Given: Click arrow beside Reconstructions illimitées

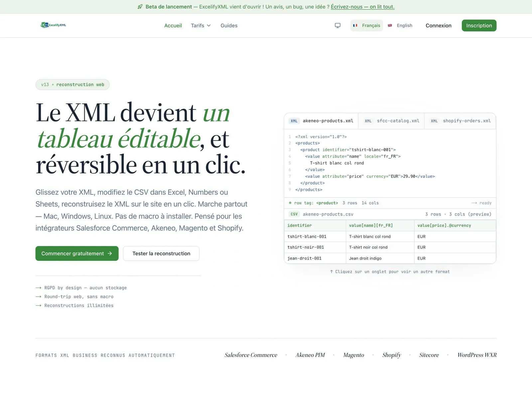Looking at the screenshot, I should coord(39,305).
